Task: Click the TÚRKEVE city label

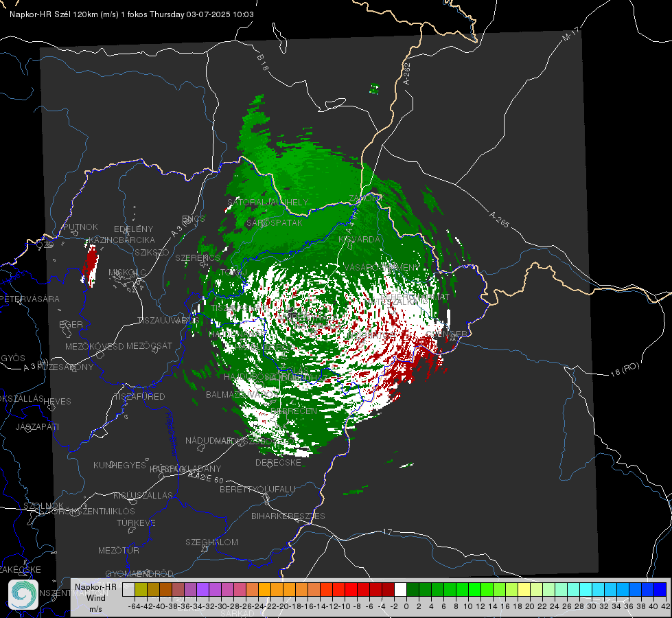Action: 136,523
